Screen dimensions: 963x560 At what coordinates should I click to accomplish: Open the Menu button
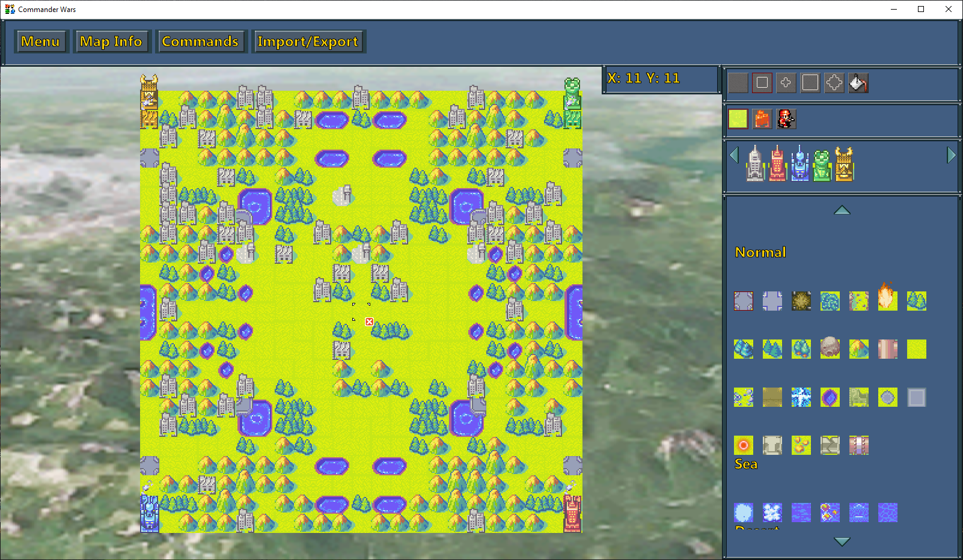coord(41,41)
